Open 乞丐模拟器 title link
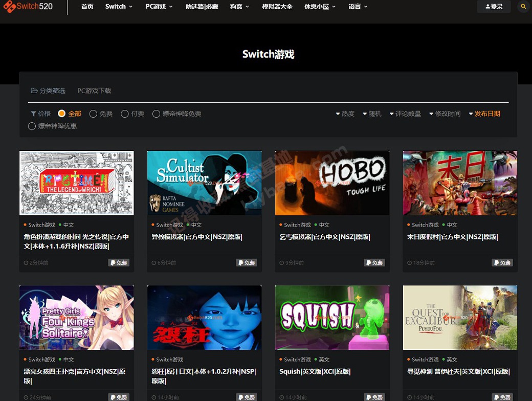Screen dimensions: 532x401 (325, 237)
